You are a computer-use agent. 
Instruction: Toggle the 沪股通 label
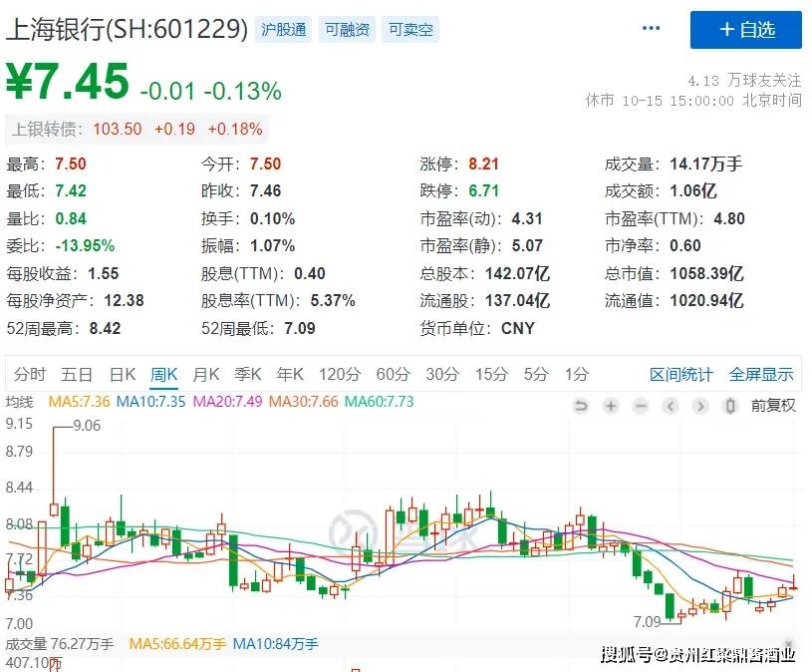coord(284,29)
